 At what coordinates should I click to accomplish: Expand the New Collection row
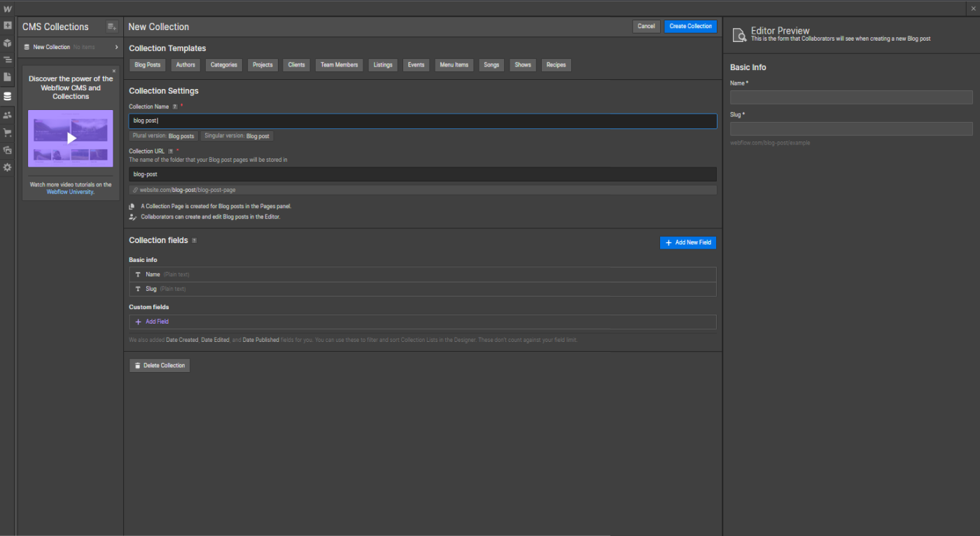pos(118,48)
